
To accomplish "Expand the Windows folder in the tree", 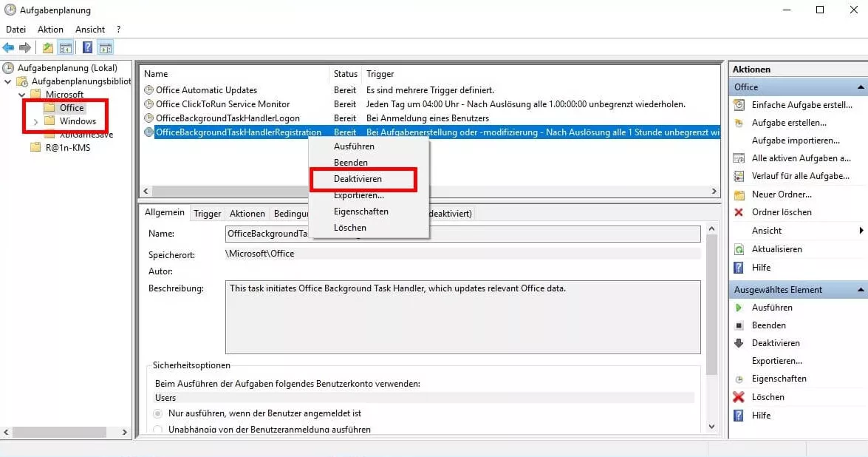I will point(35,121).
